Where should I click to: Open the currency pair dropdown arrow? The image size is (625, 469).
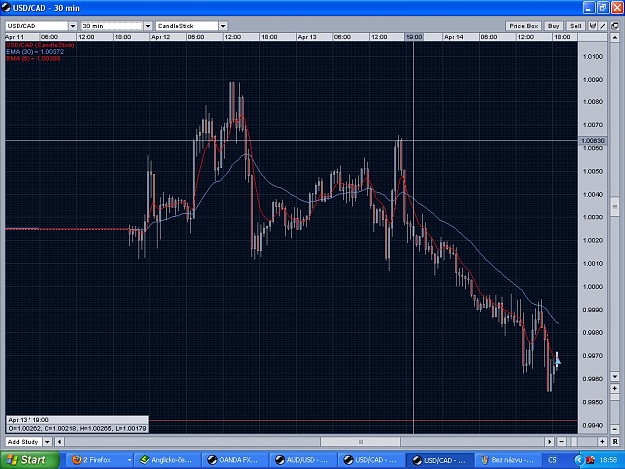[x=73, y=26]
